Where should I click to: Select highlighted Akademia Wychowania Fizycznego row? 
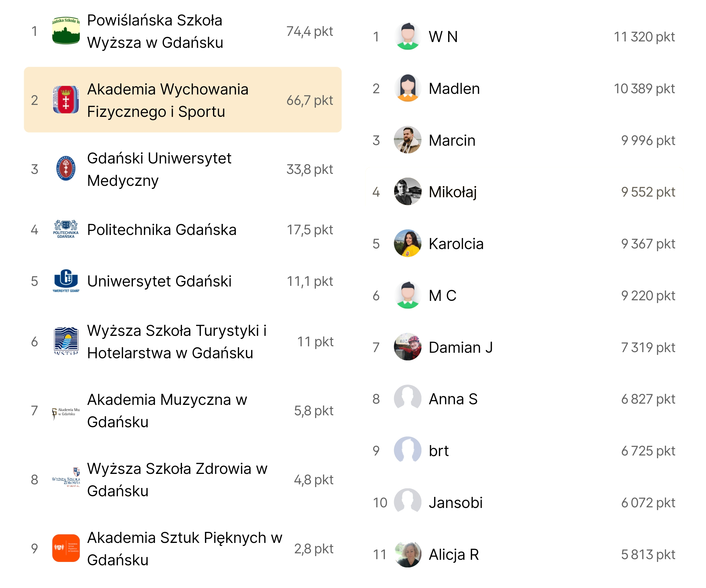point(183,100)
